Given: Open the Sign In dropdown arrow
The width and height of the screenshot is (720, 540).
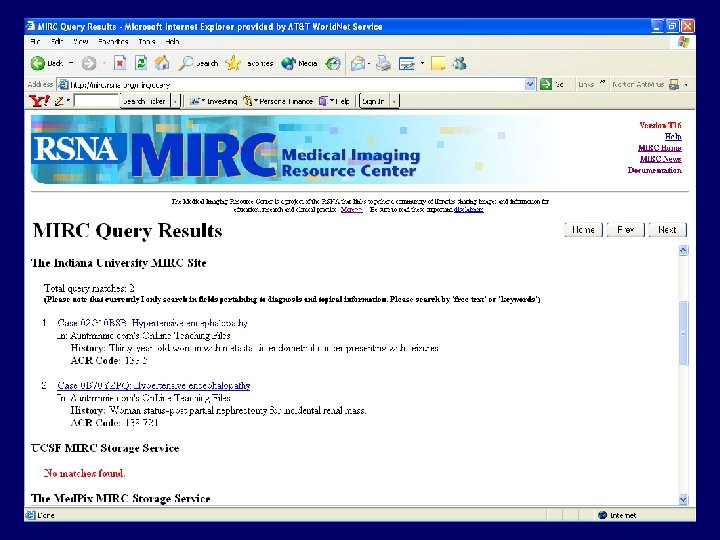Looking at the screenshot, I should [394, 101].
